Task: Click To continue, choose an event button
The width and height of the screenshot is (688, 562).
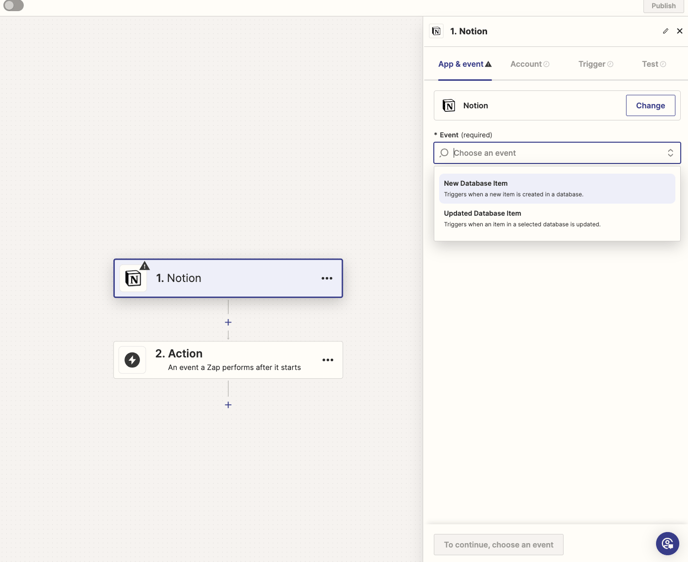Action: 498,544
